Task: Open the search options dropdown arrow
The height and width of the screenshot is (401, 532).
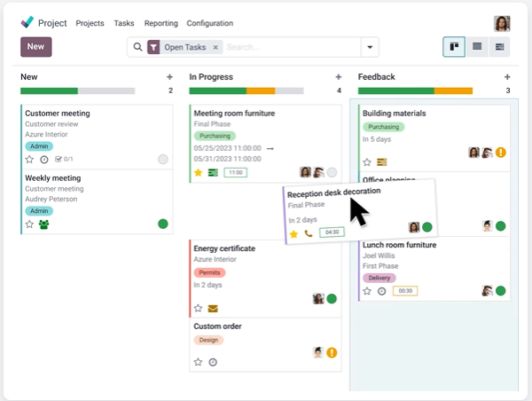Action: (370, 47)
